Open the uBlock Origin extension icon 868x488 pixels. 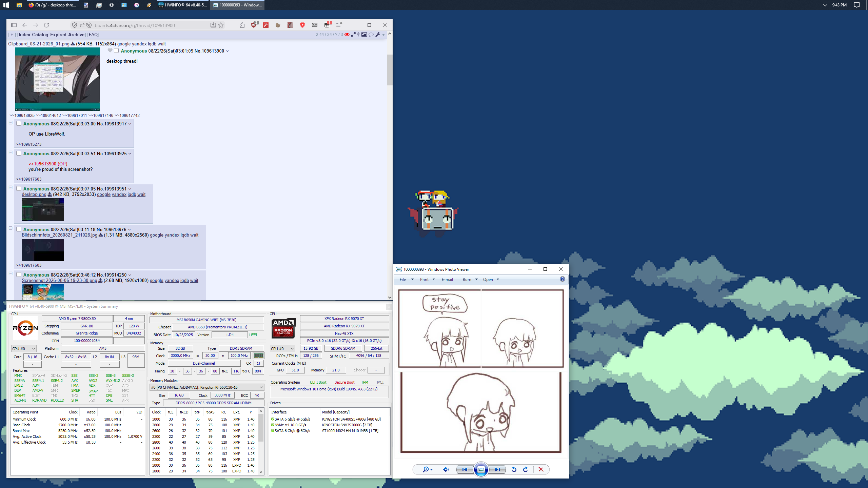tap(254, 25)
